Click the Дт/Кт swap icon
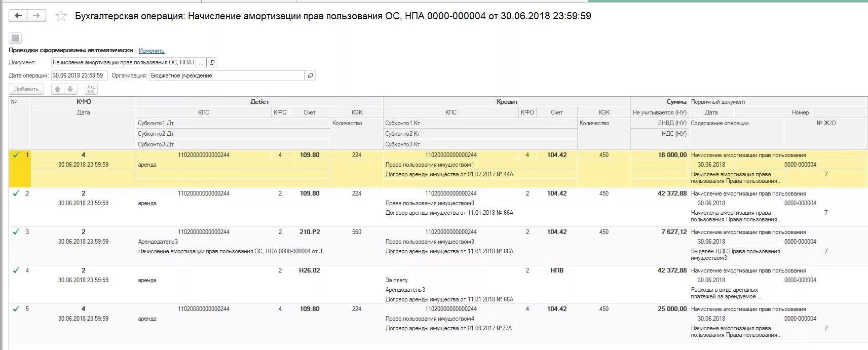This screenshot has height=350, width=868. point(91,89)
